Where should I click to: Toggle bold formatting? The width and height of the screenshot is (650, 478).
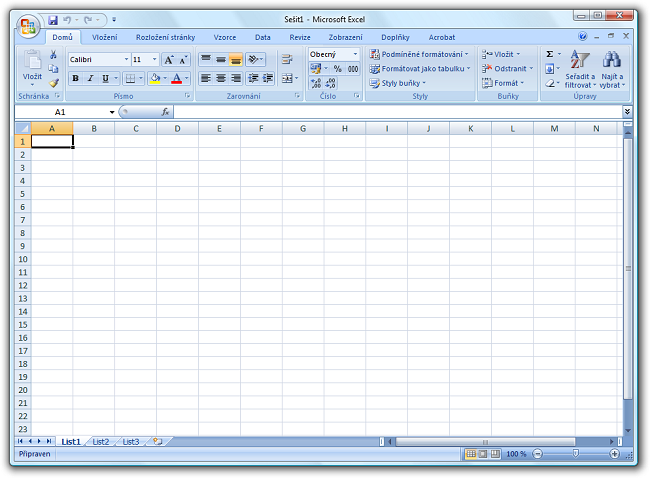[x=75, y=78]
